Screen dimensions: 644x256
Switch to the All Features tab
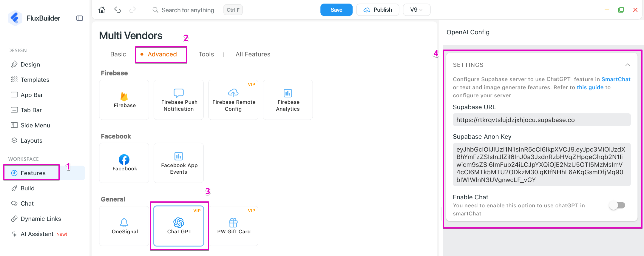point(253,54)
